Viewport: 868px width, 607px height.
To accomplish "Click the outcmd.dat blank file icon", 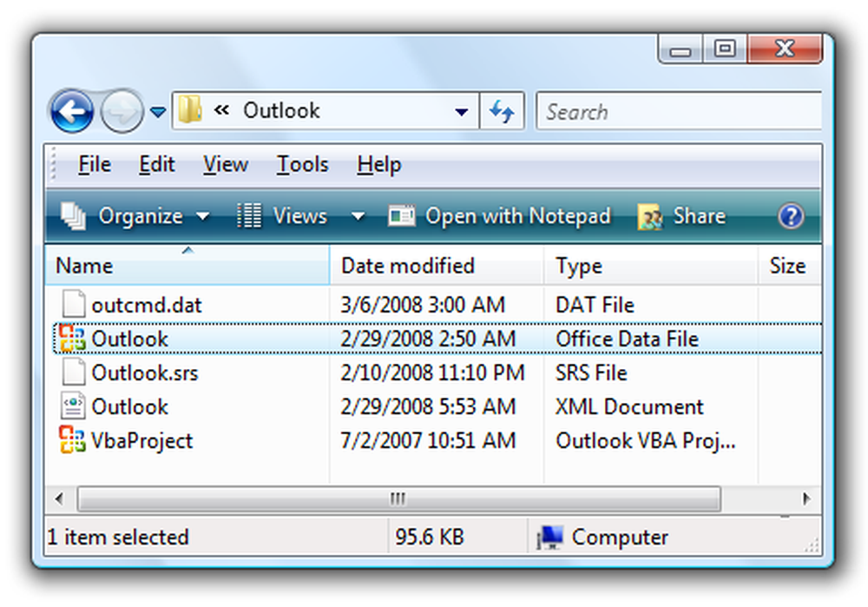I will 74,304.
